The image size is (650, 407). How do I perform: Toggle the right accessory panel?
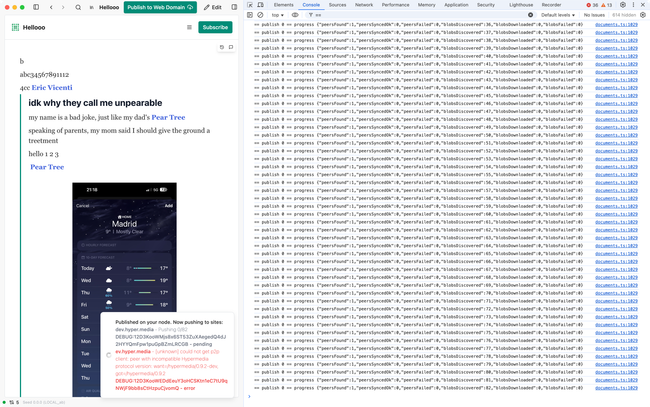pyautogui.click(x=232, y=7)
